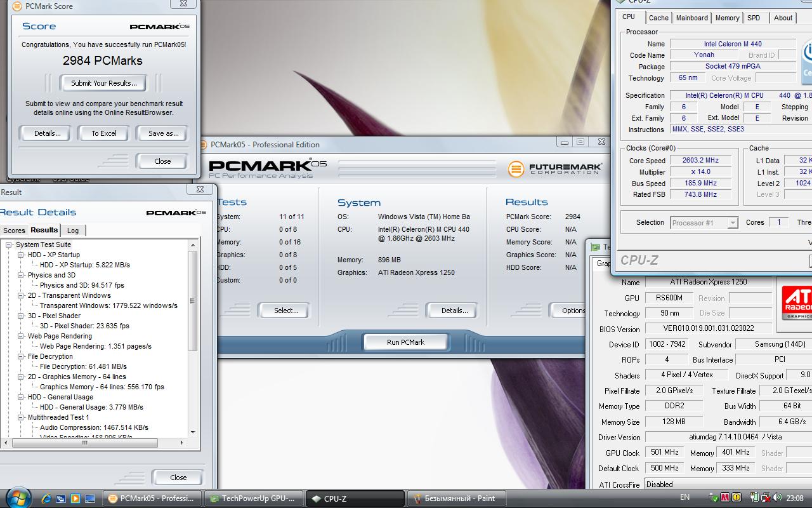This screenshot has width=812, height=508.
Task: Click Switch between windows quick launch icon
Action: (x=61, y=498)
